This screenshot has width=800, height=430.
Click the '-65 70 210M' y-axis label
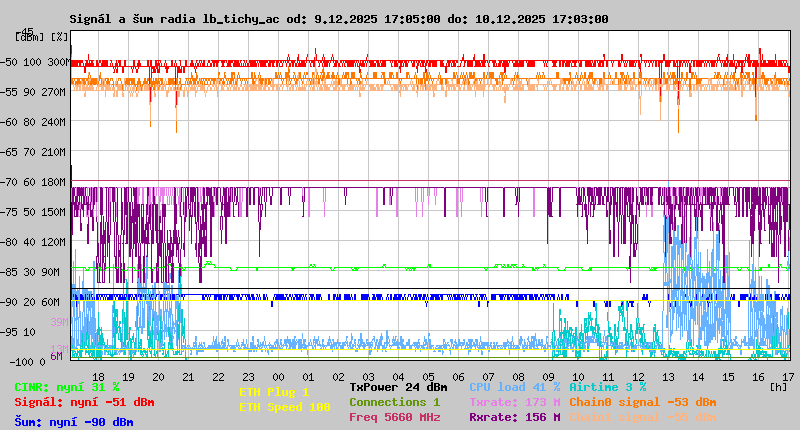(x=33, y=152)
